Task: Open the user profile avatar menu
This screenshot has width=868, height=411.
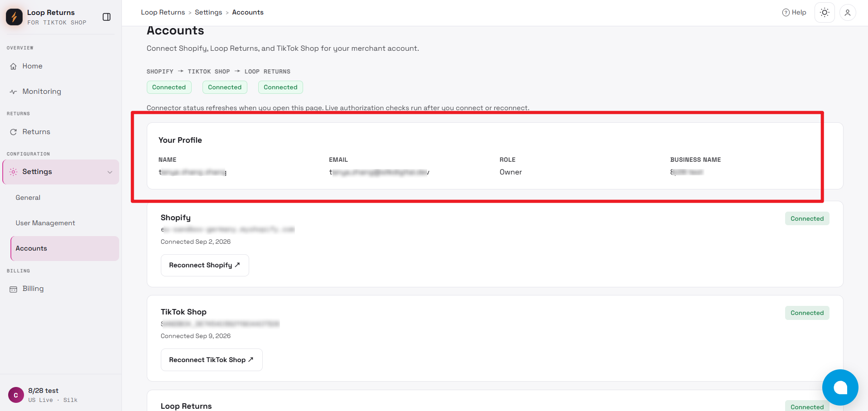Action: [x=848, y=13]
